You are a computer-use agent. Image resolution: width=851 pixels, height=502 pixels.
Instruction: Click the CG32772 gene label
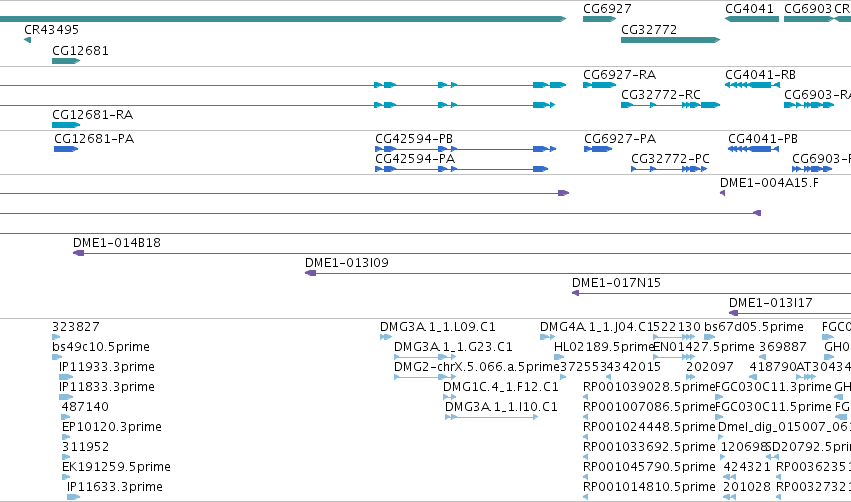point(649,29)
